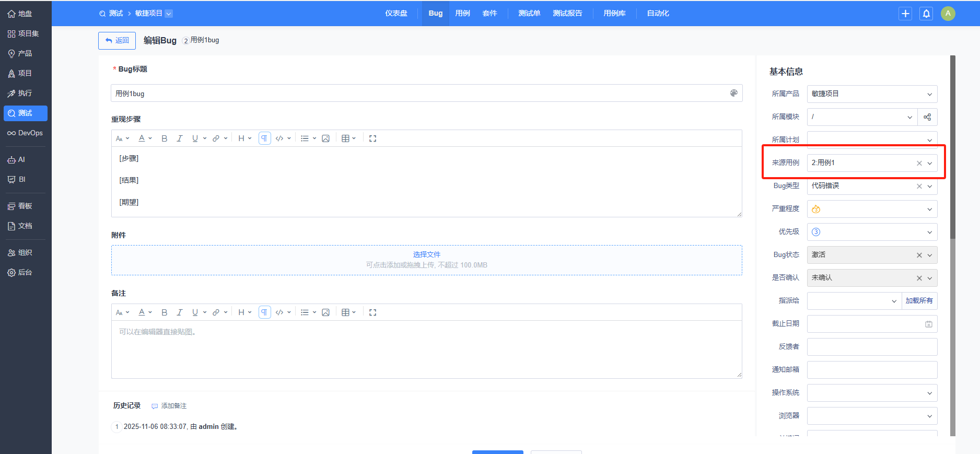Switch to the 仪表盘 tab

(396, 14)
